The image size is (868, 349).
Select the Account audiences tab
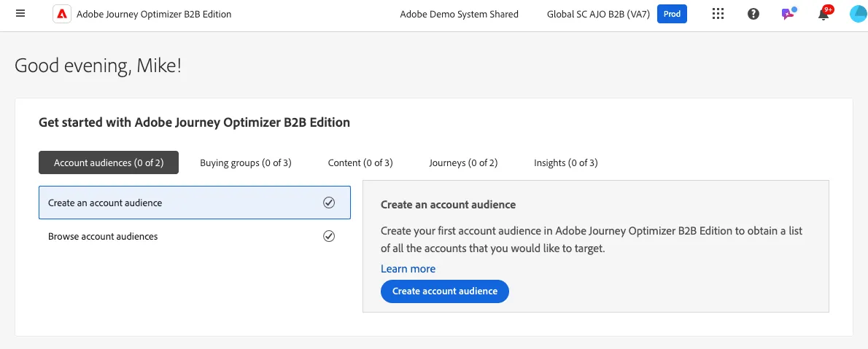click(109, 162)
